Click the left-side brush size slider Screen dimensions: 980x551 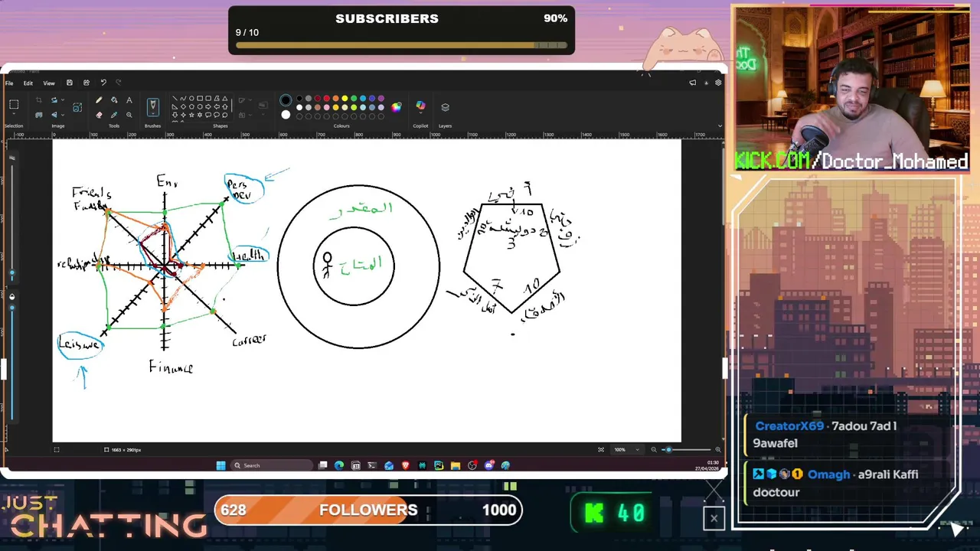[x=11, y=222]
